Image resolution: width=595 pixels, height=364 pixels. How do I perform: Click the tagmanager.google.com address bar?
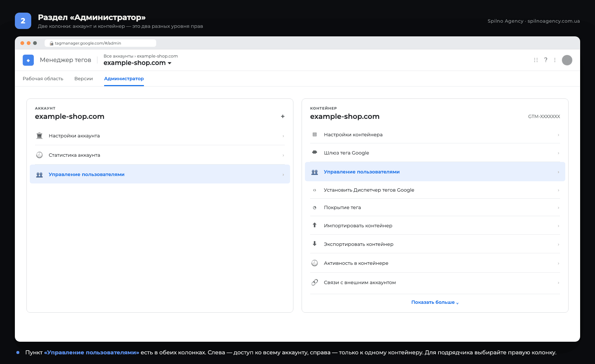pos(100,43)
